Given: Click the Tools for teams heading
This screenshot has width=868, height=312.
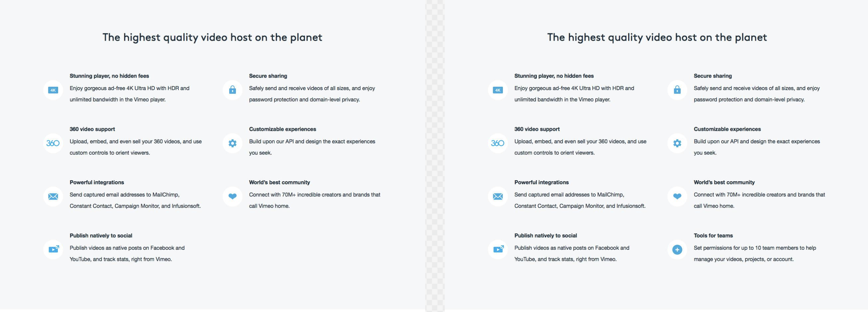Looking at the screenshot, I should pyautogui.click(x=713, y=235).
